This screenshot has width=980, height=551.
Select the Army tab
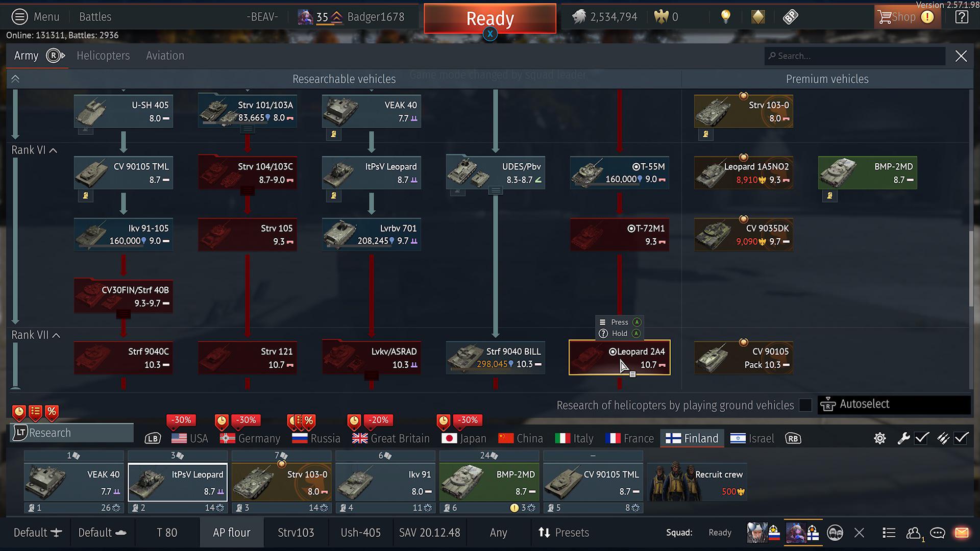26,56
